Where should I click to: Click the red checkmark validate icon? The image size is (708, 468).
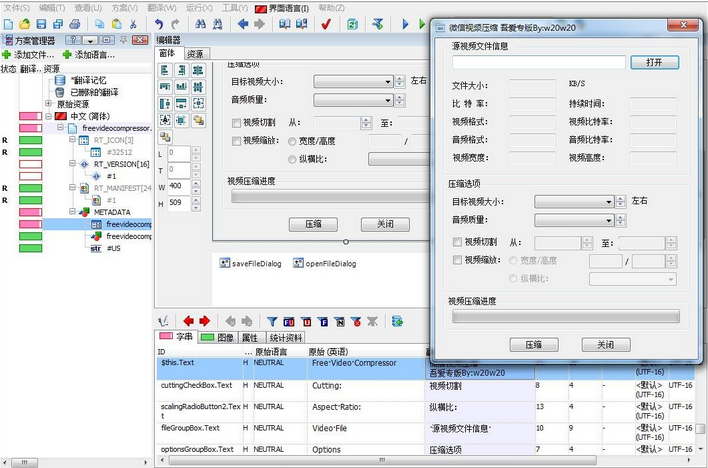326,24
